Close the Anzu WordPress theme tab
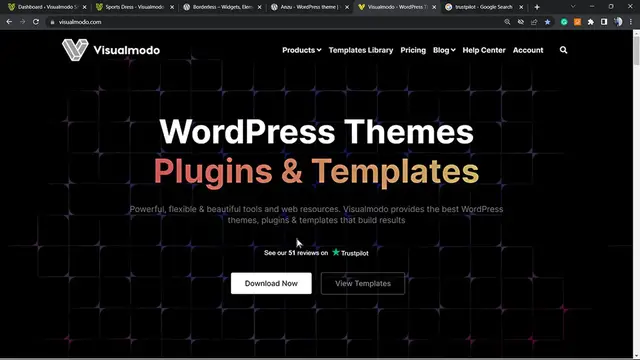The height and width of the screenshot is (360, 640). click(347, 7)
